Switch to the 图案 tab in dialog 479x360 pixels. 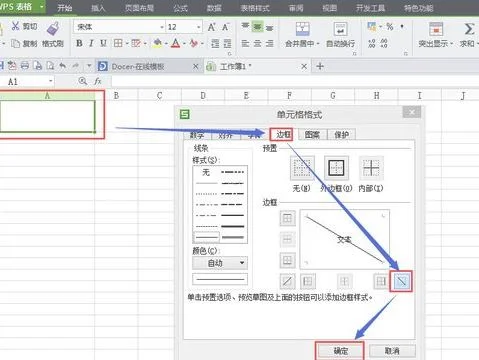(313, 134)
